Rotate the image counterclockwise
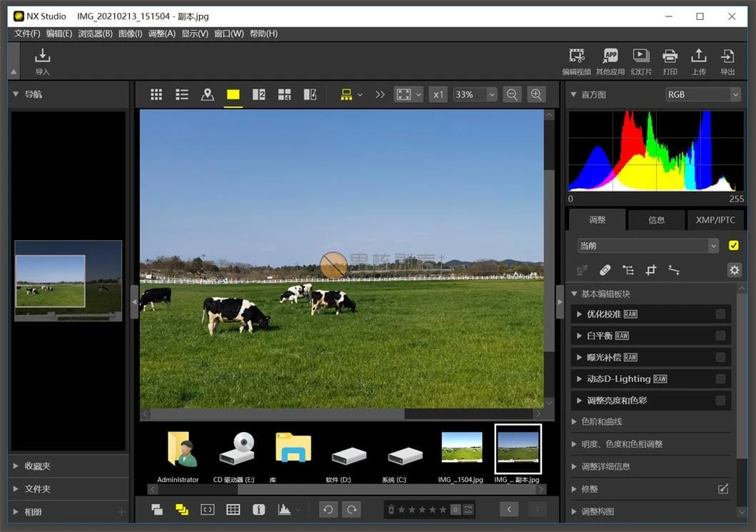 [328, 509]
